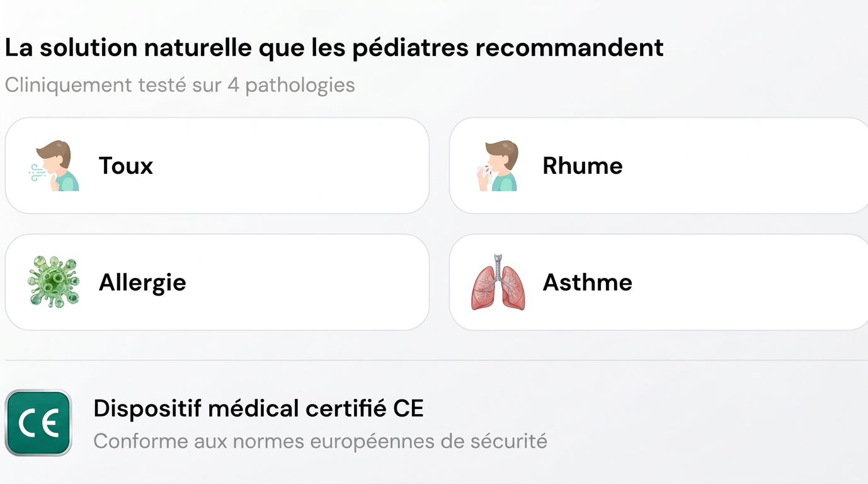868x484 pixels.
Task: Select the Rhume text label
Action: tap(582, 166)
